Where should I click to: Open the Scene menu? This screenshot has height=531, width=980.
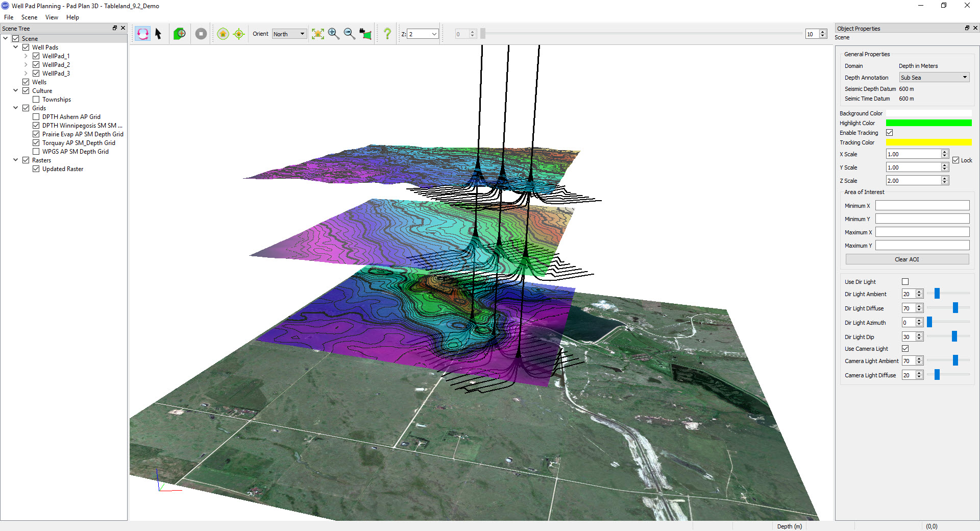point(29,17)
